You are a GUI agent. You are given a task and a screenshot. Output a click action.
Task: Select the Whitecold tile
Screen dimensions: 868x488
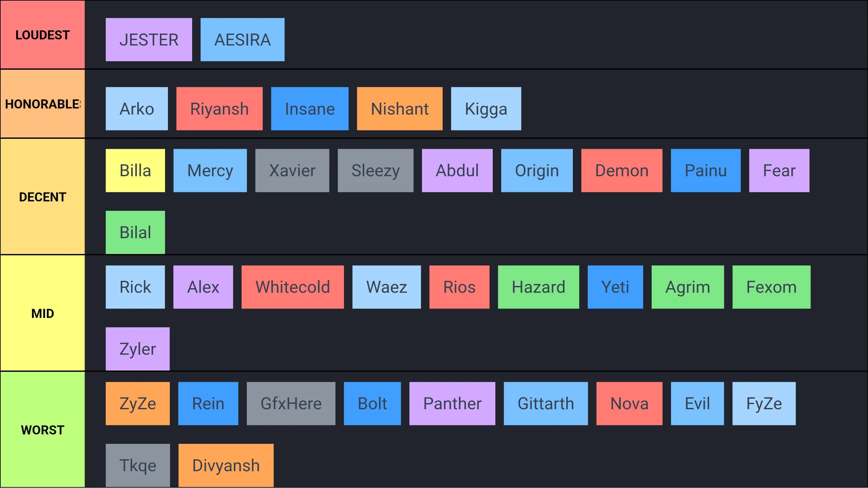pos(293,287)
